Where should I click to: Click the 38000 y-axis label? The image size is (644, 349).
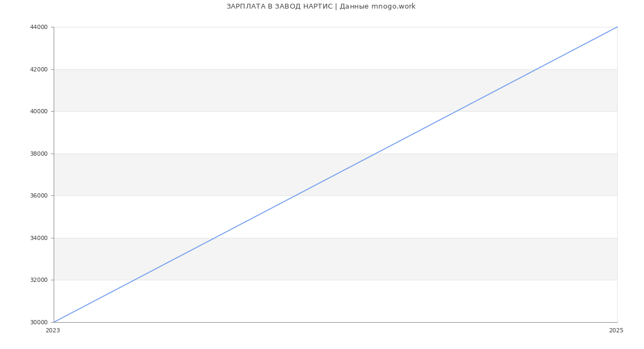click(x=39, y=154)
